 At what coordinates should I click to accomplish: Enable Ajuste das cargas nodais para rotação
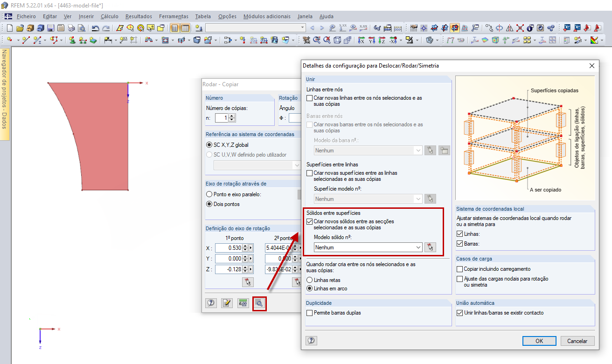(460, 279)
